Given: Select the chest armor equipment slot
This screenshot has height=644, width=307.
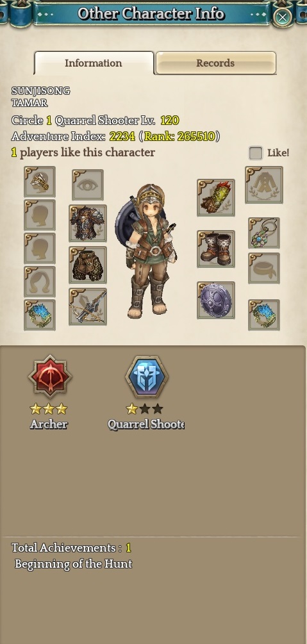Looking at the screenshot, I should tap(88, 223).
